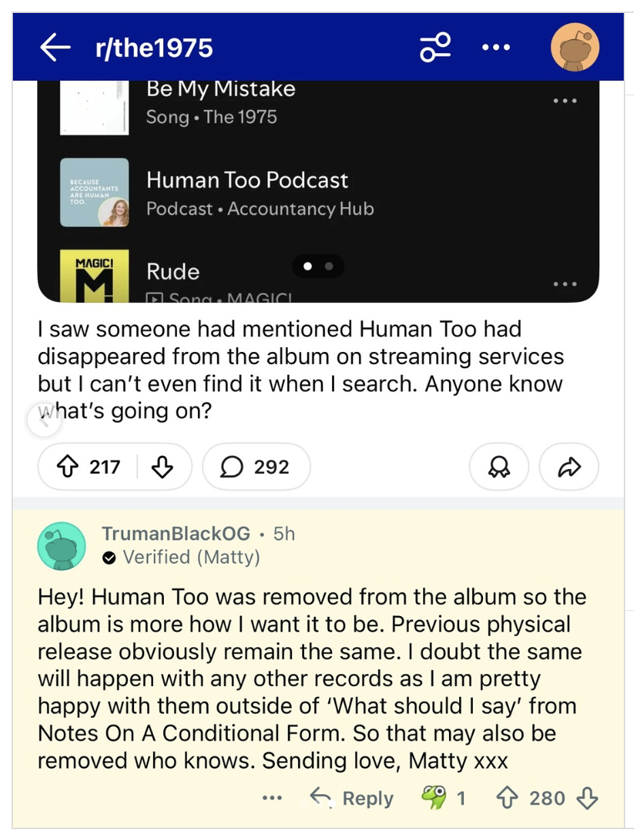Open the feed sort options icon
This screenshot has width=634, height=840.
pyautogui.click(x=435, y=48)
